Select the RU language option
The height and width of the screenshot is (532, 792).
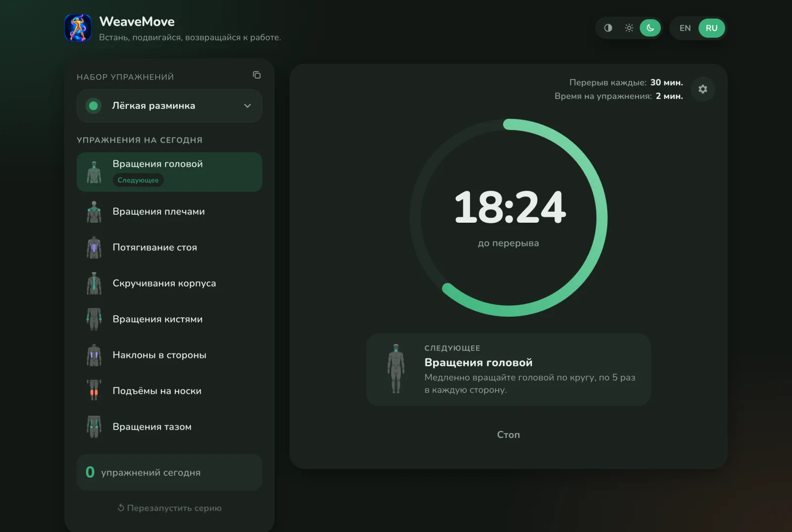(712, 28)
